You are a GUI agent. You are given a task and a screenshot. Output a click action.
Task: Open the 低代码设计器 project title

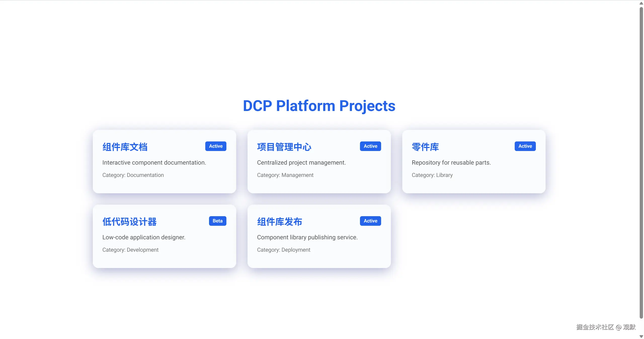(129, 222)
